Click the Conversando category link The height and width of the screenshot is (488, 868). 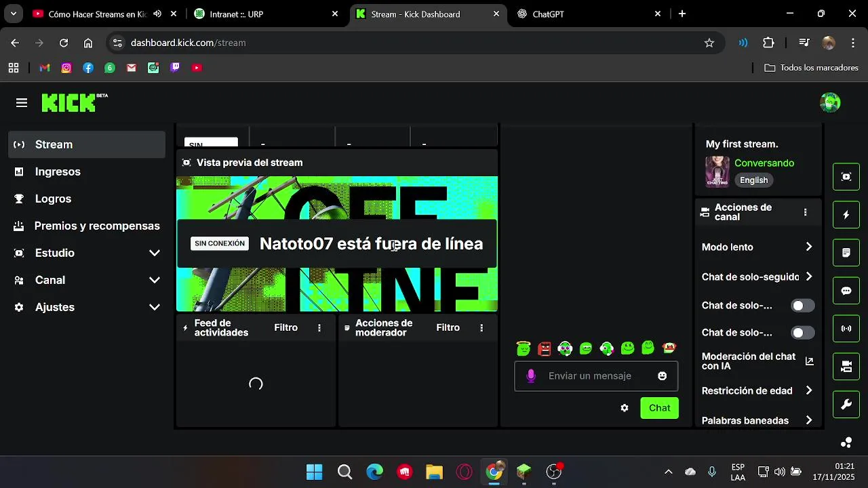[x=764, y=163]
